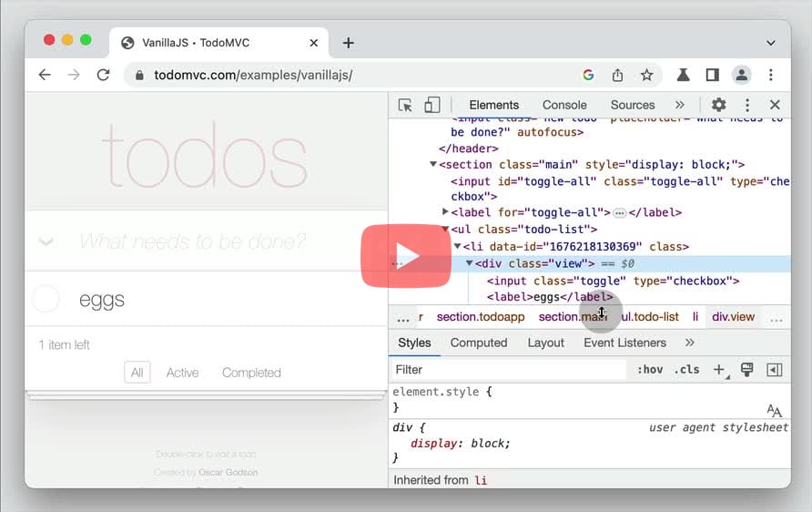Click the site lock icon in the address bar

138,75
